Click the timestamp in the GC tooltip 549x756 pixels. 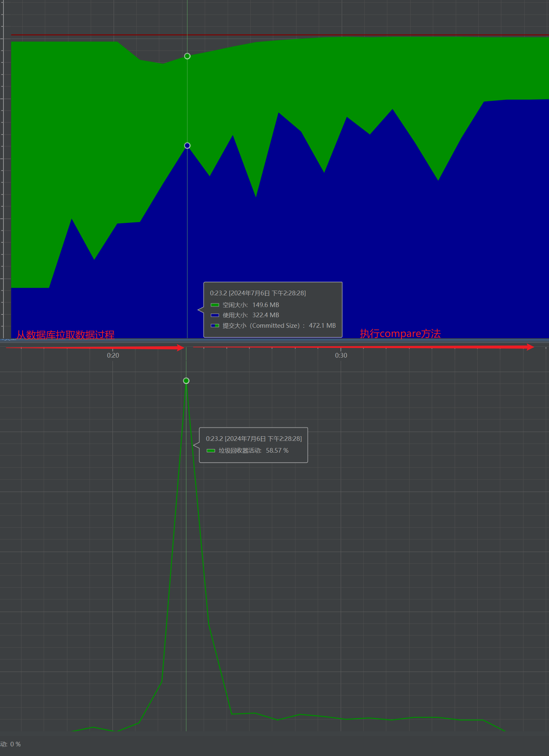click(x=254, y=439)
